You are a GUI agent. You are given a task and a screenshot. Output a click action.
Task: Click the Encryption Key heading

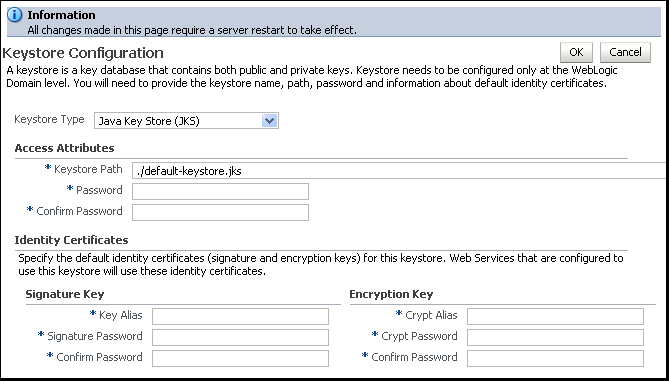click(x=391, y=294)
